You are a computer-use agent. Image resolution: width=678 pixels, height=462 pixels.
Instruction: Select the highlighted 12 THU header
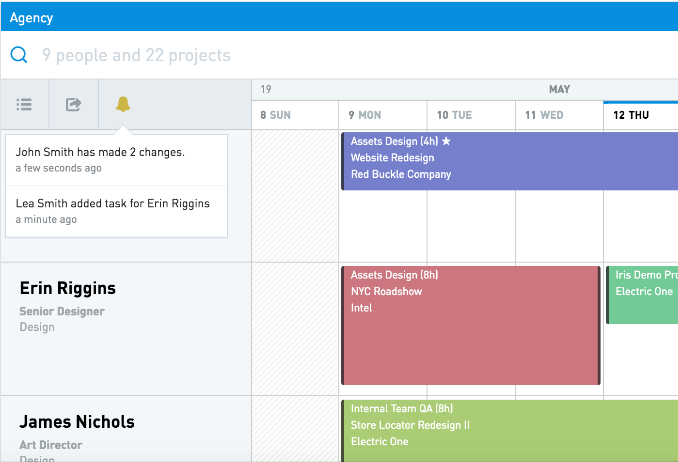pyautogui.click(x=641, y=115)
